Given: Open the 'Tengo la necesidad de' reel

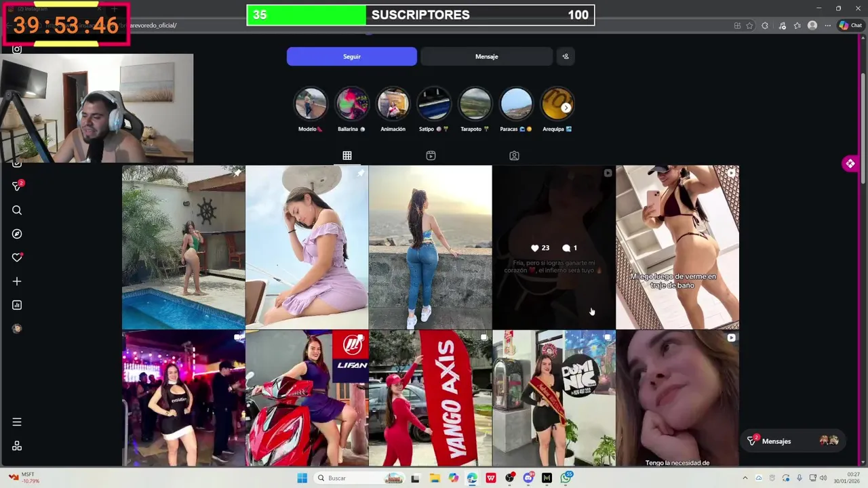Looking at the screenshot, I should (x=677, y=399).
